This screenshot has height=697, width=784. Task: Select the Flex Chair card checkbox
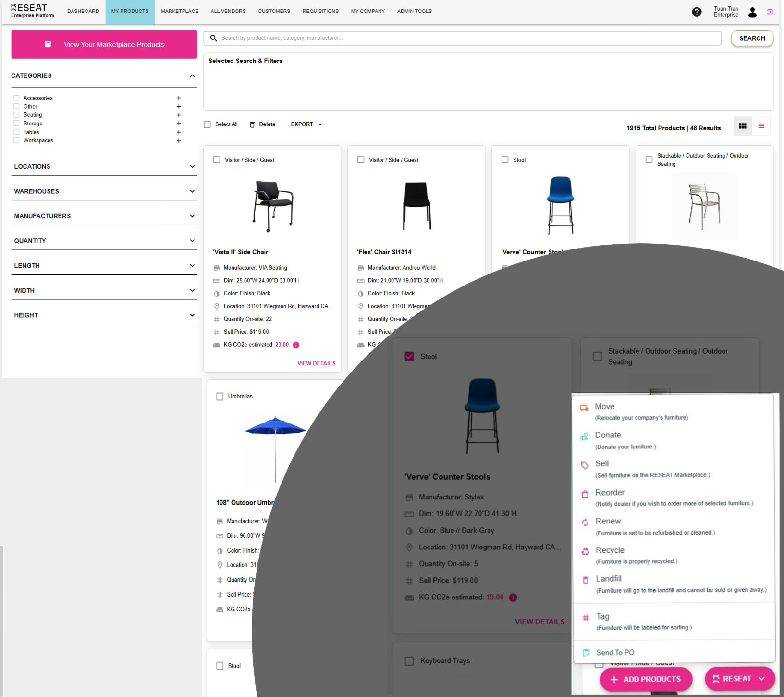pos(361,160)
